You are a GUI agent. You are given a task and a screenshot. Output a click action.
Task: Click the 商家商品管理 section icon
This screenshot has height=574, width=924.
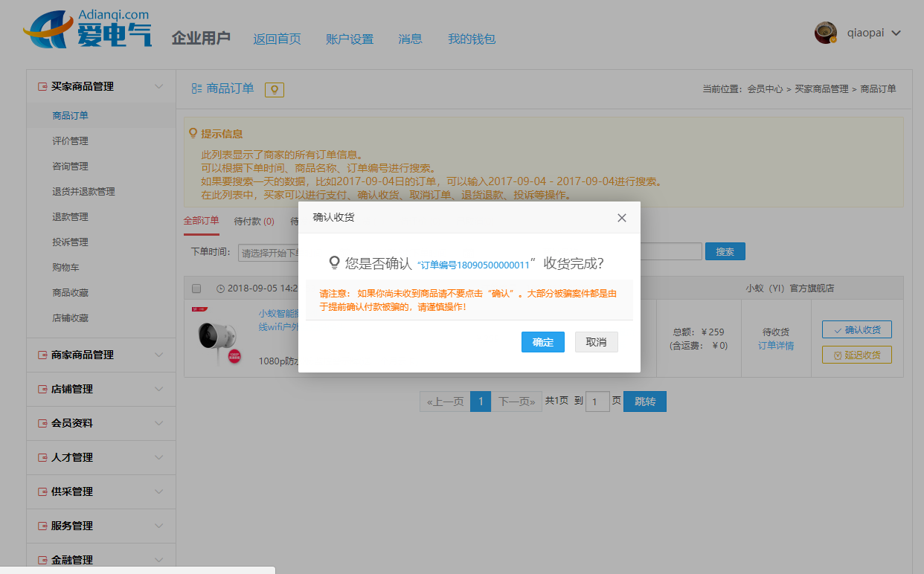42,355
